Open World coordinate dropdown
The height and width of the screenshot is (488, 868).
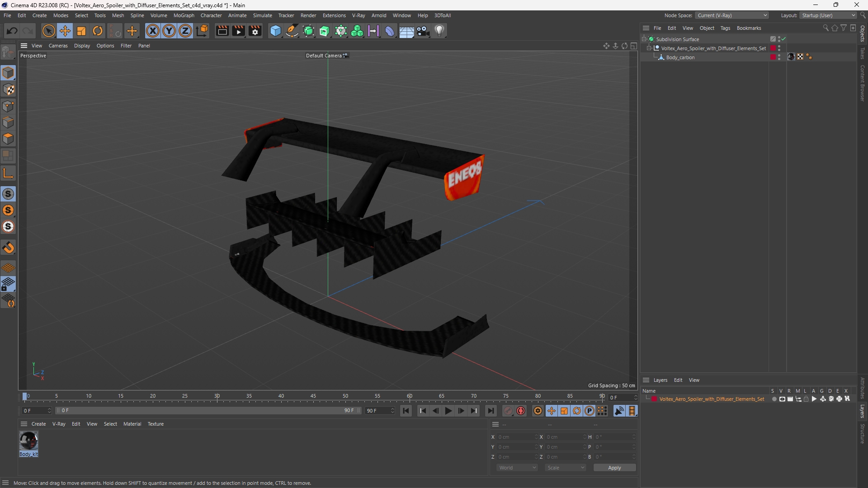pos(517,468)
